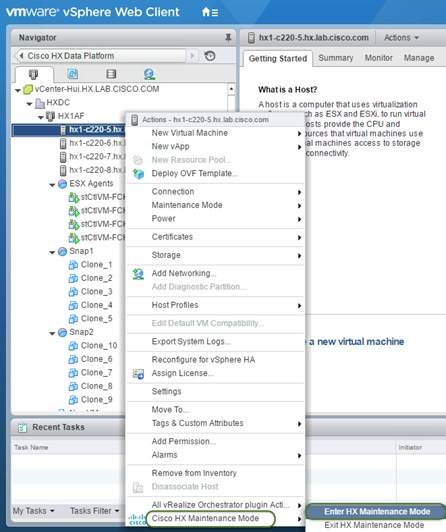
Task: Click the Snap2 resource pool icon
Action: coord(62,332)
